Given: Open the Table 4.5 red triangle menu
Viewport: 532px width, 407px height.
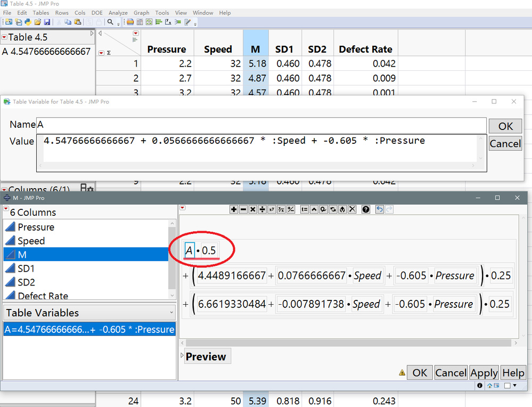Looking at the screenshot, I should [x=4, y=37].
